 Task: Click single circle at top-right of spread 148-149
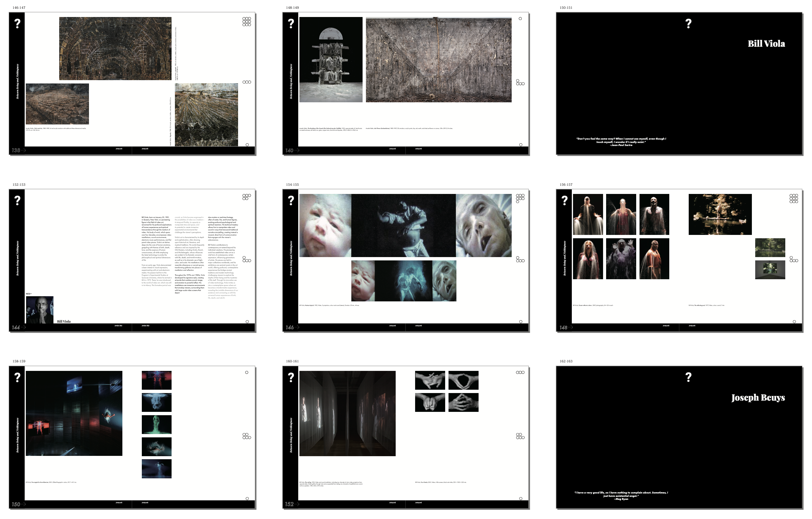(x=520, y=19)
